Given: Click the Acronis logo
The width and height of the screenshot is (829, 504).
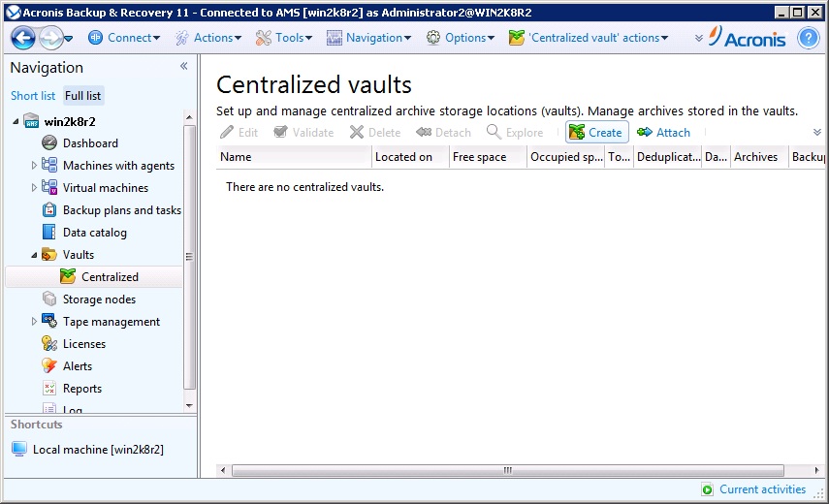Looking at the screenshot, I should click(747, 38).
